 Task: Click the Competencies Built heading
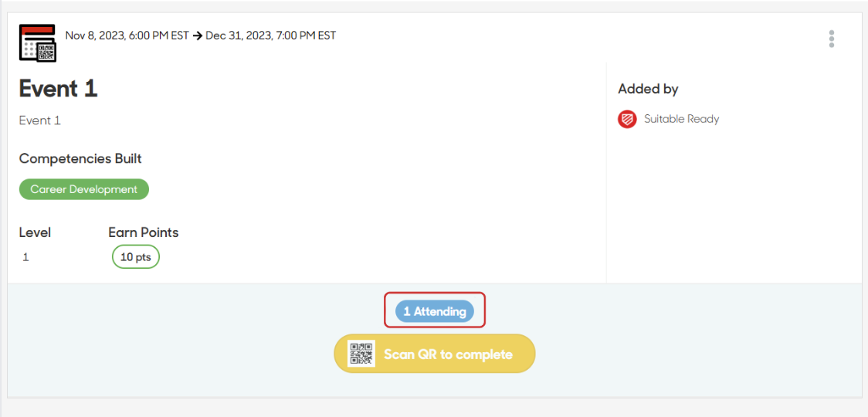click(80, 159)
